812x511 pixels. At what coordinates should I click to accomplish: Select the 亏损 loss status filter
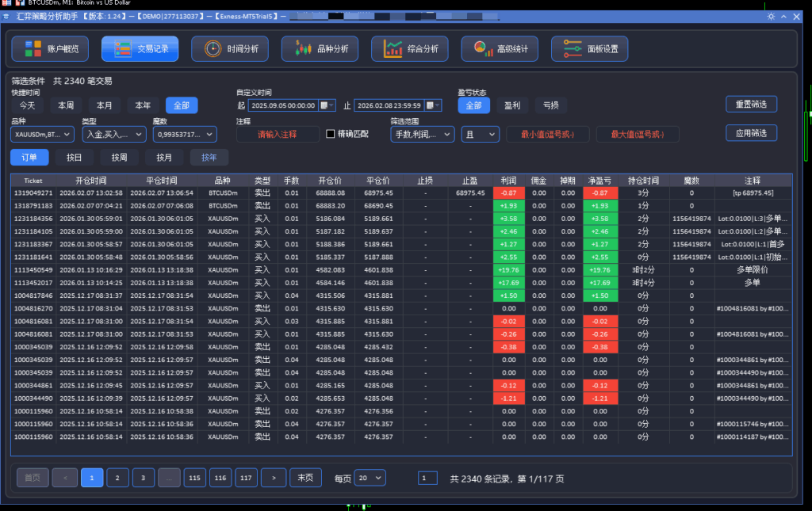coord(550,105)
